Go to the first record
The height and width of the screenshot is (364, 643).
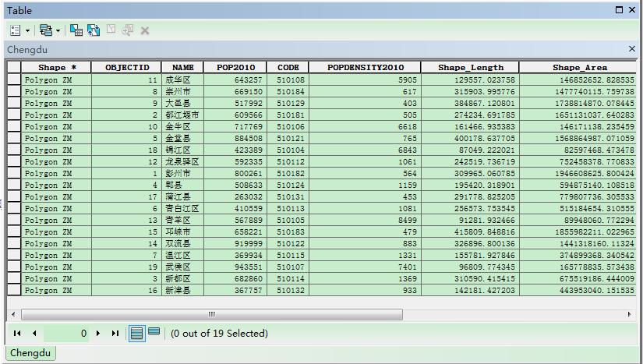[17, 334]
